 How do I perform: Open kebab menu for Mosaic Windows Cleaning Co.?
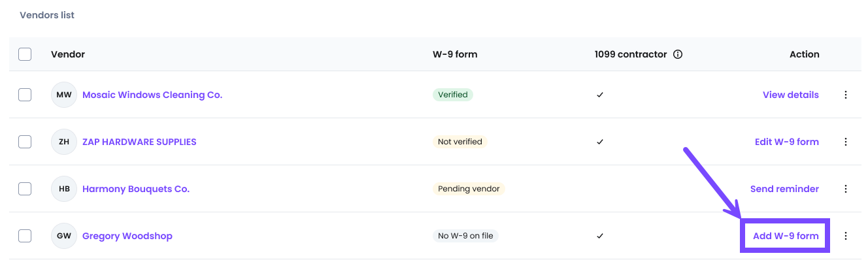[846, 95]
